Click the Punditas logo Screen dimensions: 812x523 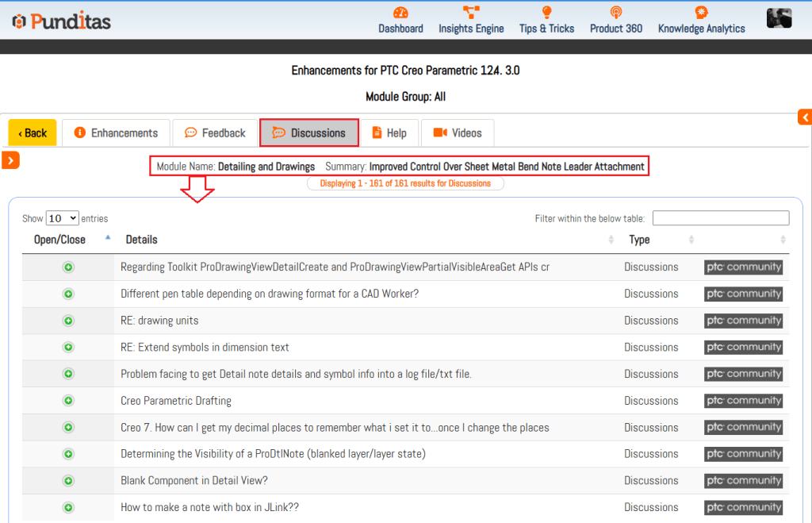click(x=62, y=21)
